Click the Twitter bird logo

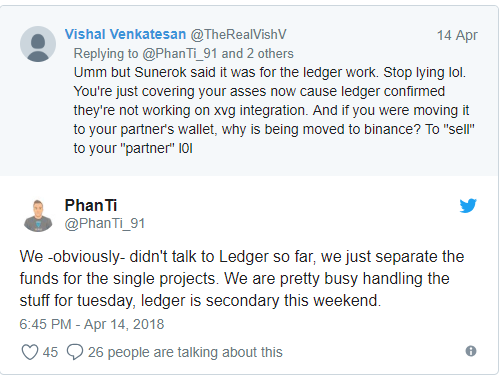point(468,206)
